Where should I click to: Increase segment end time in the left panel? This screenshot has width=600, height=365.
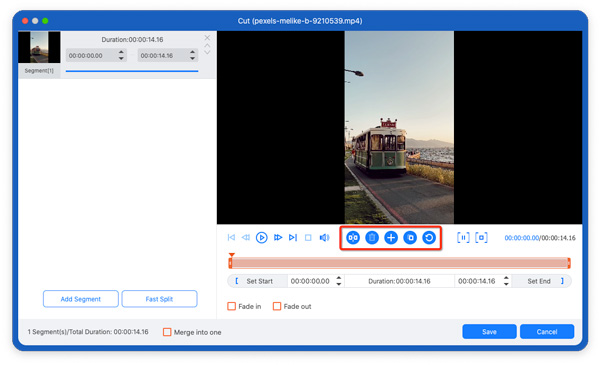192,52
